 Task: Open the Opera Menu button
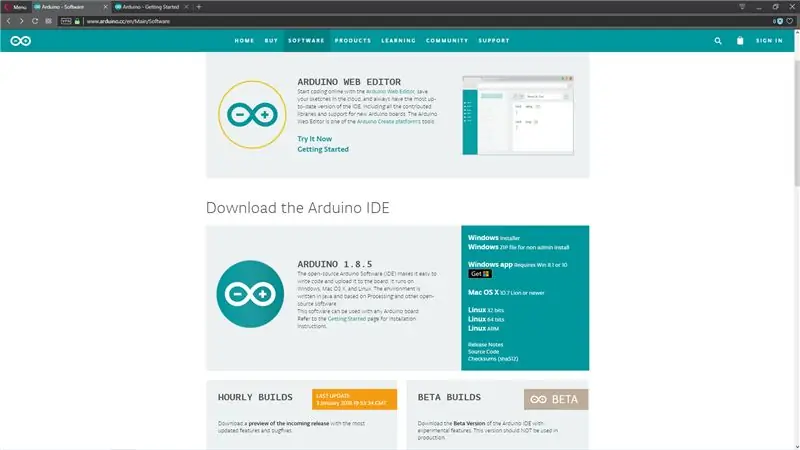[16, 7]
